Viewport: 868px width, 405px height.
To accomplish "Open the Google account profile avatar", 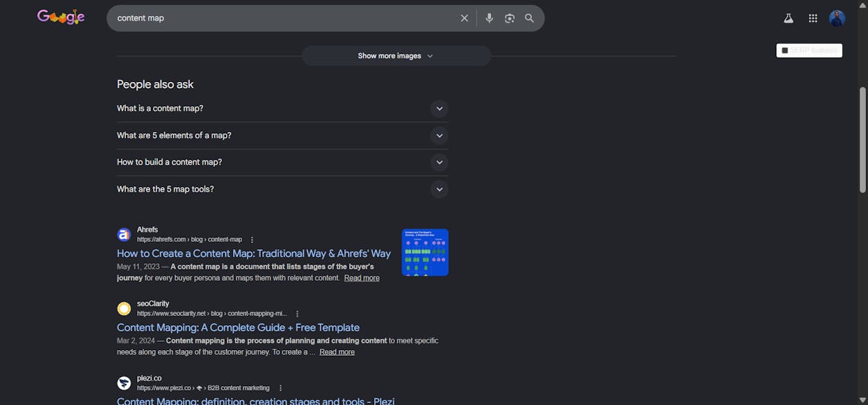I will [837, 19].
